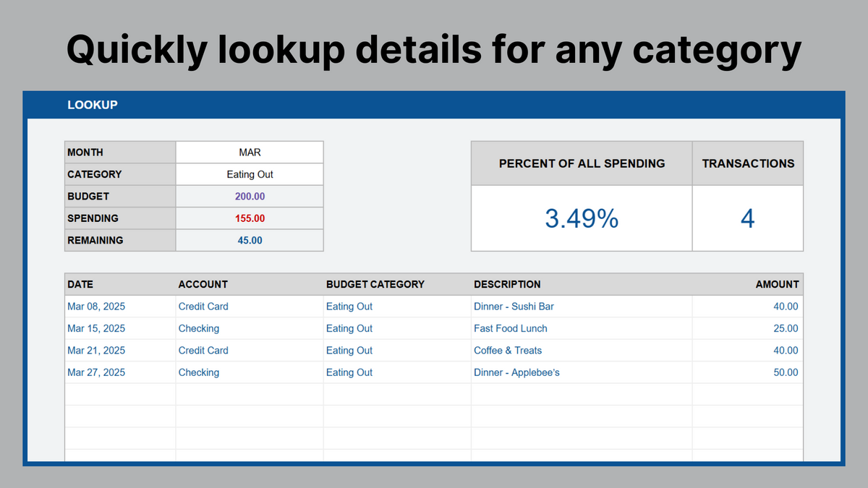Click the 25.00 amount for Fast Food Lunch
Screen dimensions: 868x488
click(x=786, y=328)
